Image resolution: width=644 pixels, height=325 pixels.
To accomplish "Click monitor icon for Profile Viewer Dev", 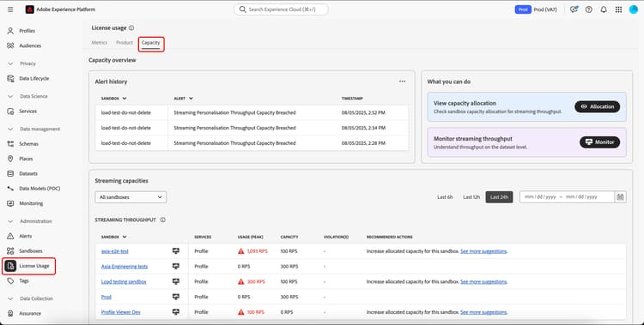I will tap(176, 312).
